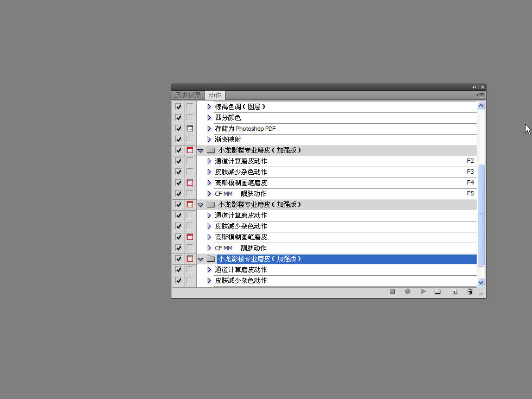The image size is (532, 399).
Task: Toggle the checkbox beside 四分颜色
Action: coord(178,117)
